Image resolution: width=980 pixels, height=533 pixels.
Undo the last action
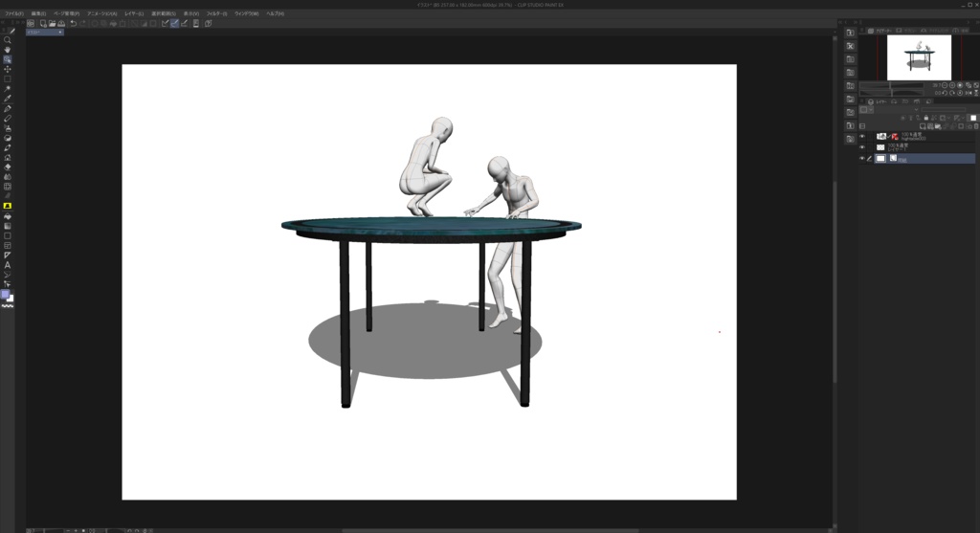click(74, 24)
